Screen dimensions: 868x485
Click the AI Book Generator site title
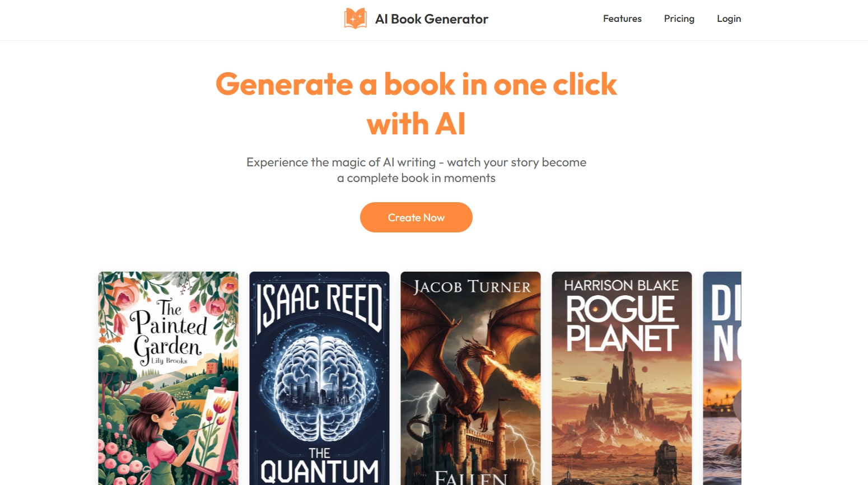coord(432,19)
